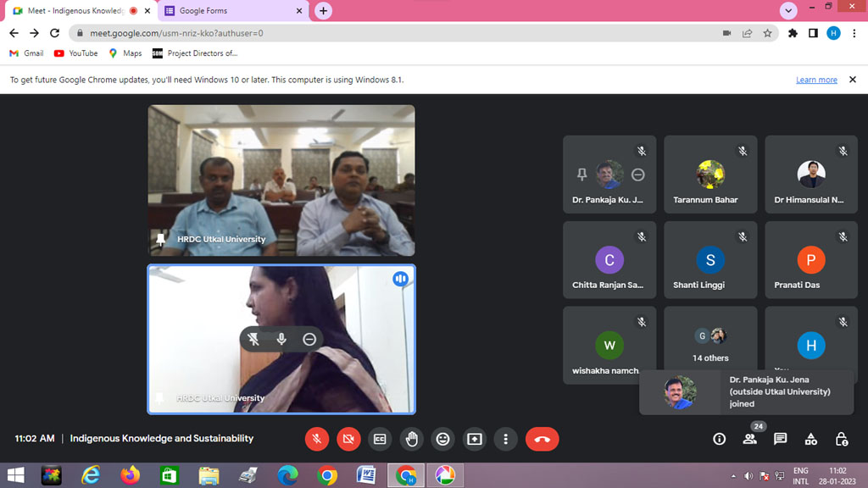Mute the HRDC Utkal University tile microphone
The width and height of the screenshot is (868, 488).
tap(281, 339)
